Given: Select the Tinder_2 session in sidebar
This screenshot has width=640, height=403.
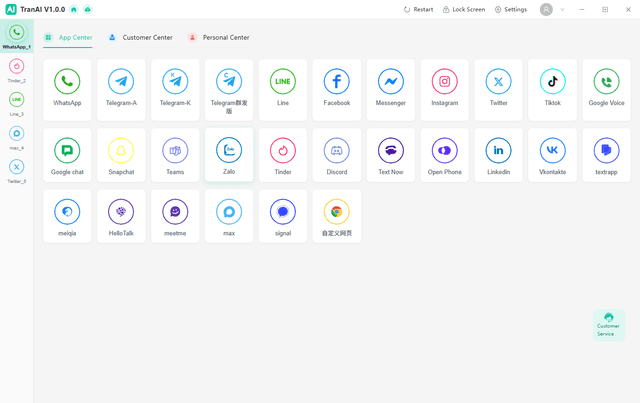Looking at the screenshot, I should 17,70.
